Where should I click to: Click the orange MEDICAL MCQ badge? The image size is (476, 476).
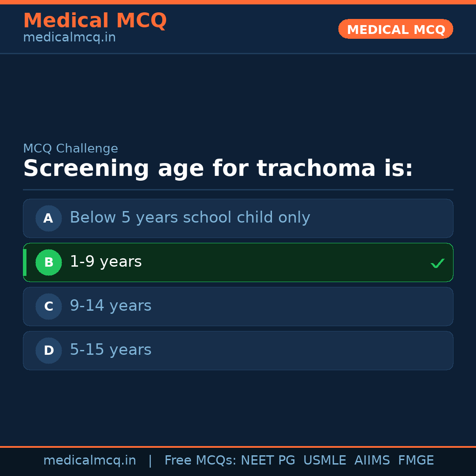(395, 29)
